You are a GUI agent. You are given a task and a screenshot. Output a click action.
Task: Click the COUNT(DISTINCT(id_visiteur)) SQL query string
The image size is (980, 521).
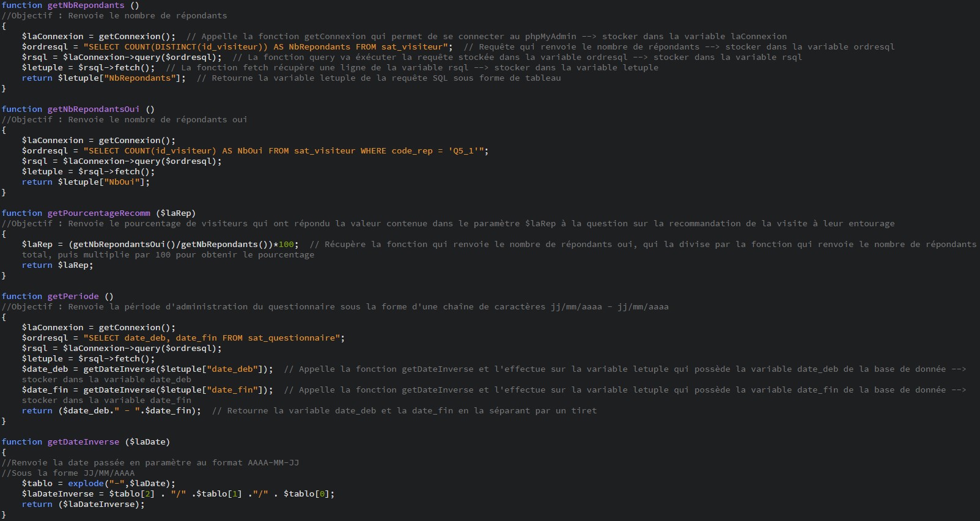(x=268, y=46)
